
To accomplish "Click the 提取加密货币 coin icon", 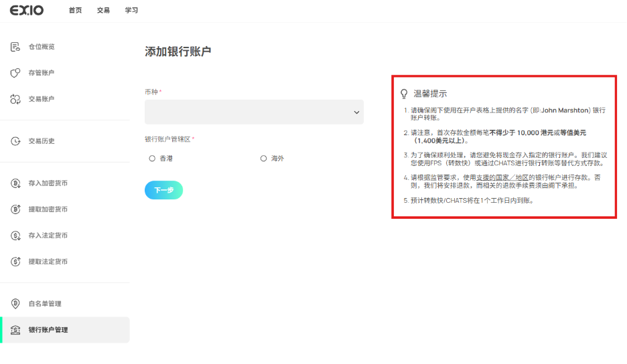I will click(15, 209).
